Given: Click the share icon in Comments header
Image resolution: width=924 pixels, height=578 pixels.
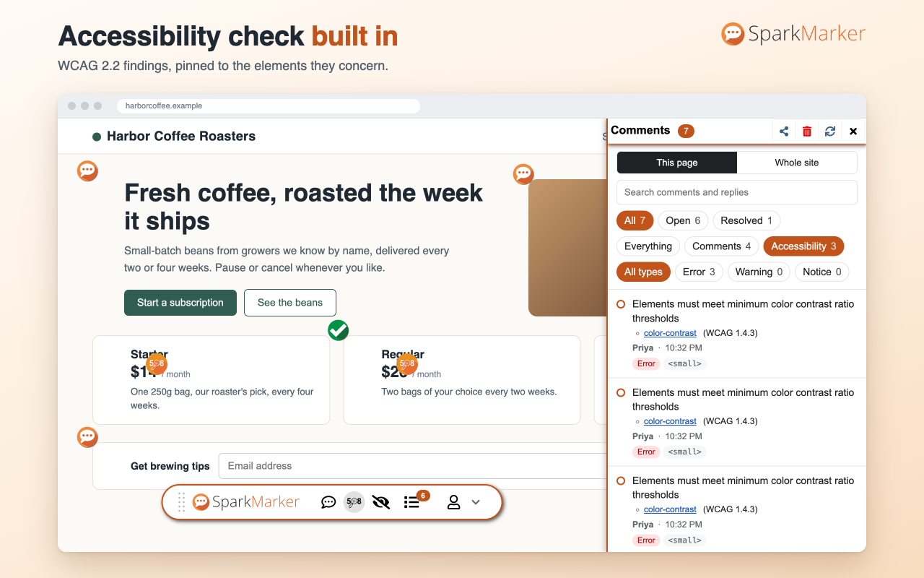Looking at the screenshot, I should [x=784, y=131].
